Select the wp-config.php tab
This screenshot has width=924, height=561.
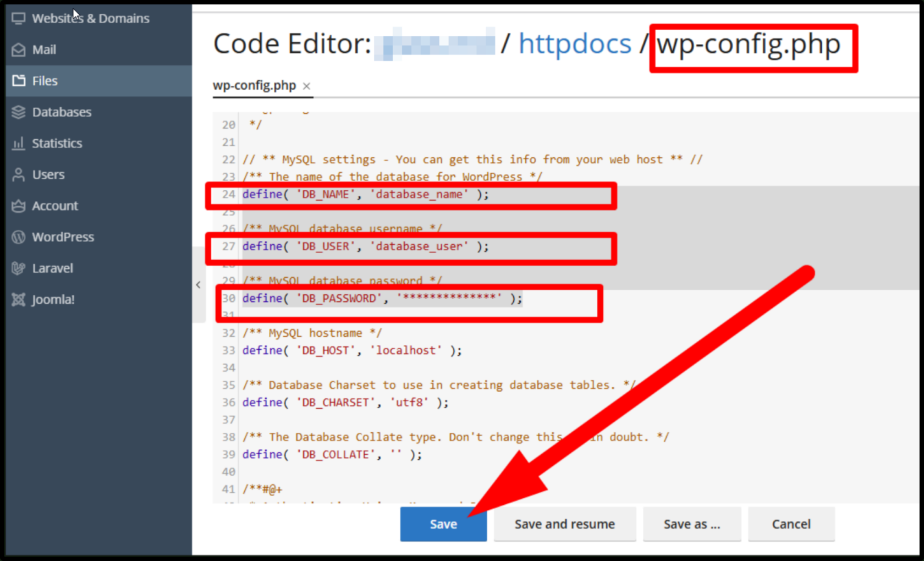(x=255, y=86)
